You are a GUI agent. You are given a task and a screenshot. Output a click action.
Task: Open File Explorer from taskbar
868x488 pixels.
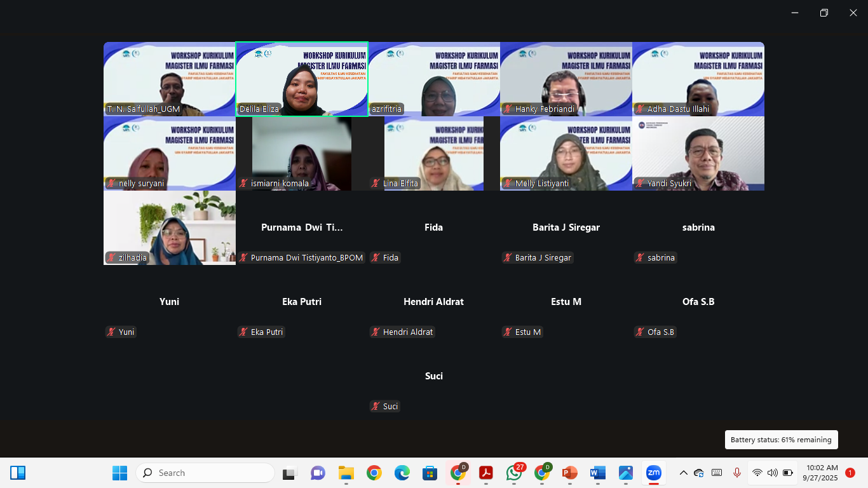coord(346,473)
